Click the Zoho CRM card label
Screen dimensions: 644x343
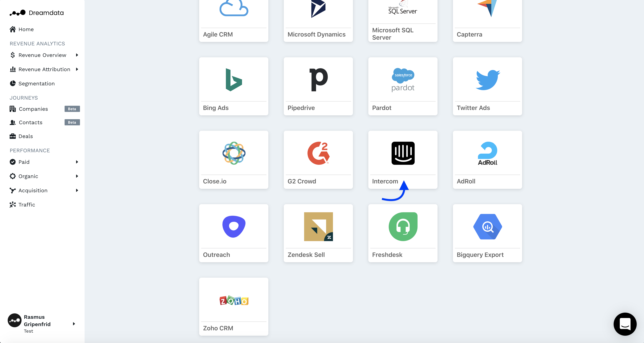tap(218, 328)
